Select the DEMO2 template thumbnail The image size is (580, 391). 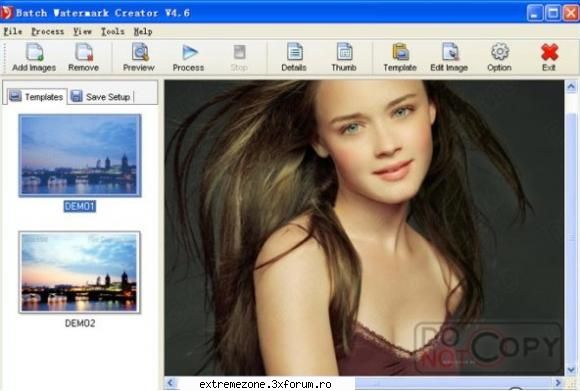(80, 273)
